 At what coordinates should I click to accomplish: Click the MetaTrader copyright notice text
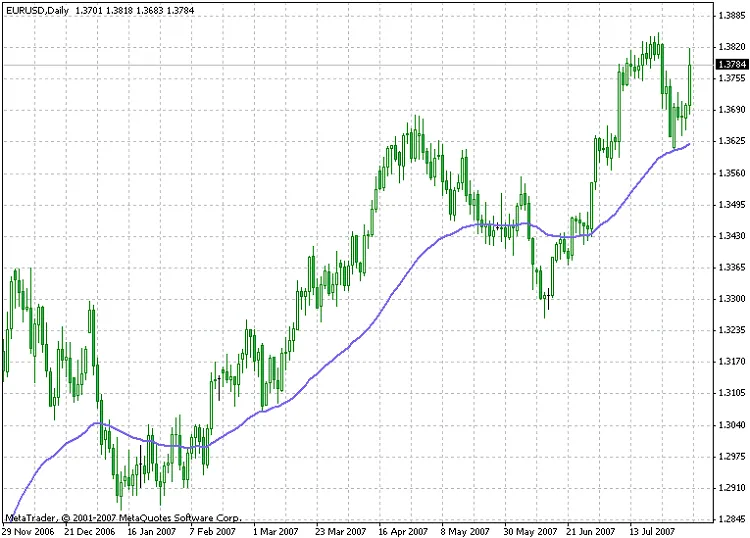(122, 518)
